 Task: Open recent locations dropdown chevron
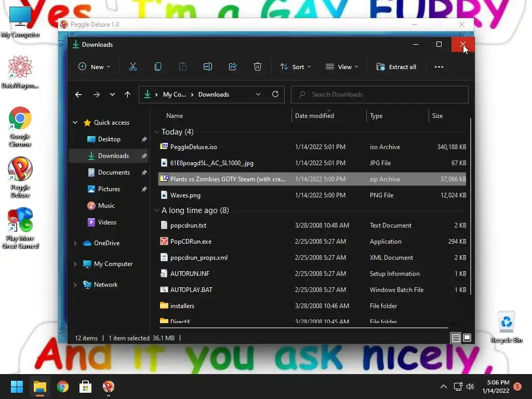coord(112,95)
